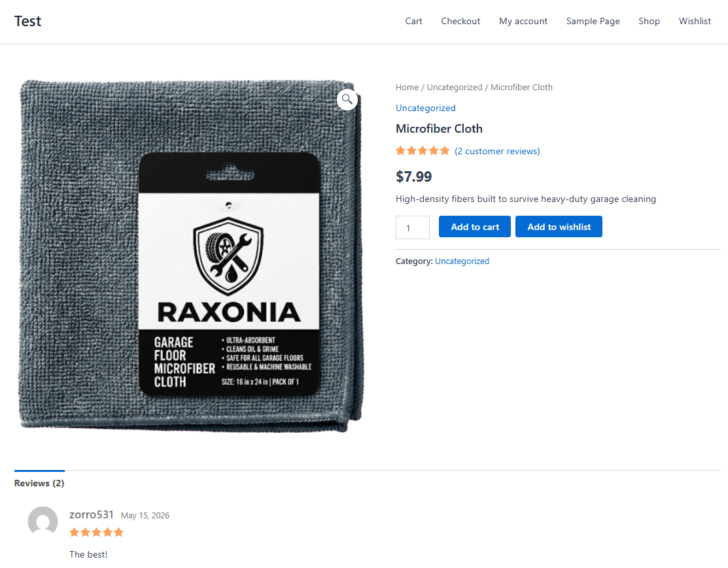The height and width of the screenshot is (568, 728).
Task: Click the magnifier zoom icon on product image
Action: (x=347, y=99)
